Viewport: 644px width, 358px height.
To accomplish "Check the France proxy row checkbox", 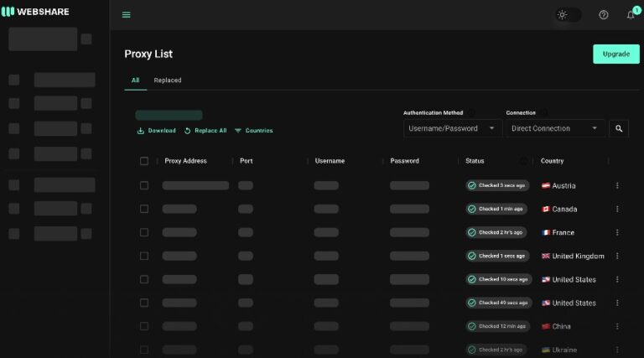I will click(144, 232).
